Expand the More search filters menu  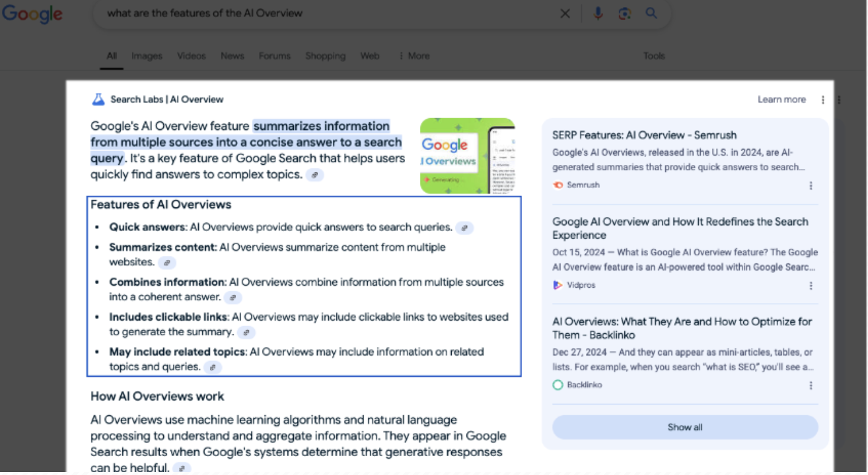tap(414, 56)
